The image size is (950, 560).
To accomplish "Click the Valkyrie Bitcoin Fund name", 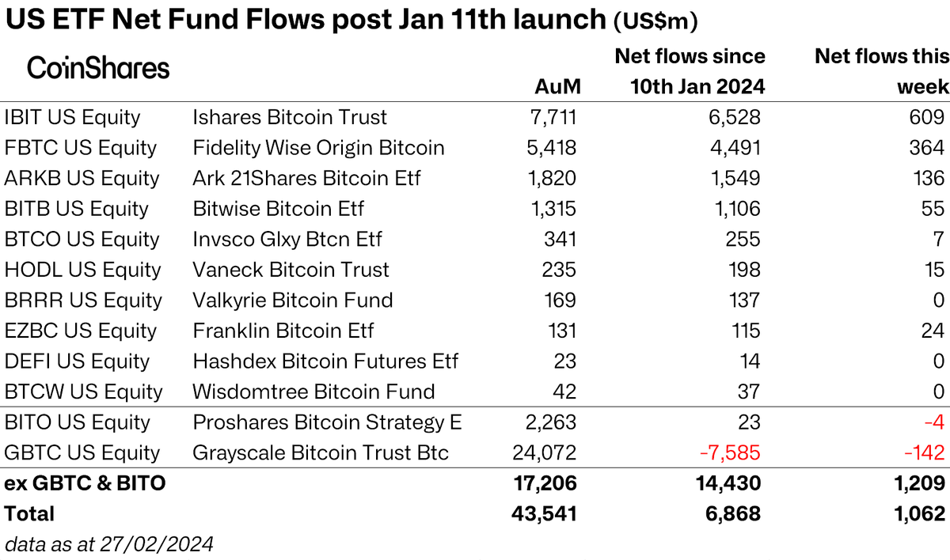I will [x=293, y=301].
